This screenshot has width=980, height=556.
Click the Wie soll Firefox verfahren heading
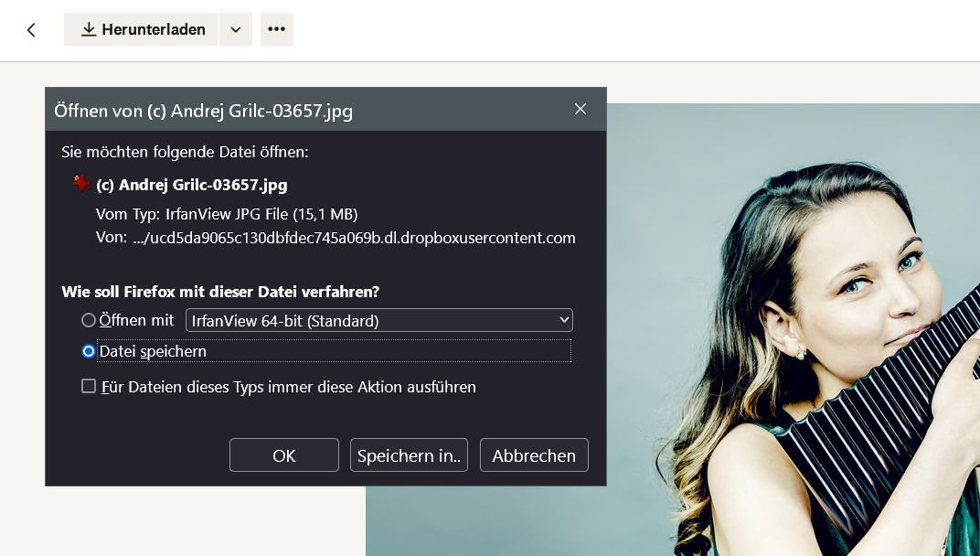point(220,292)
